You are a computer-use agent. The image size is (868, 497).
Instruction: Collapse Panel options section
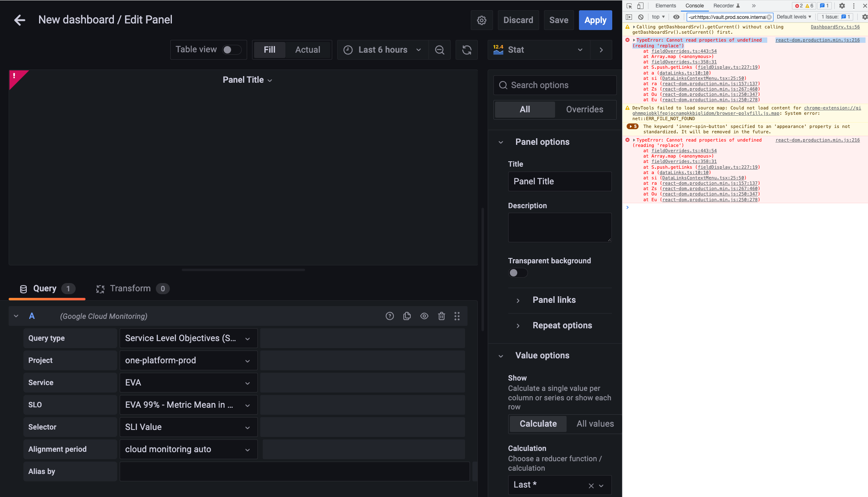pyautogui.click(x=542, y=142)
